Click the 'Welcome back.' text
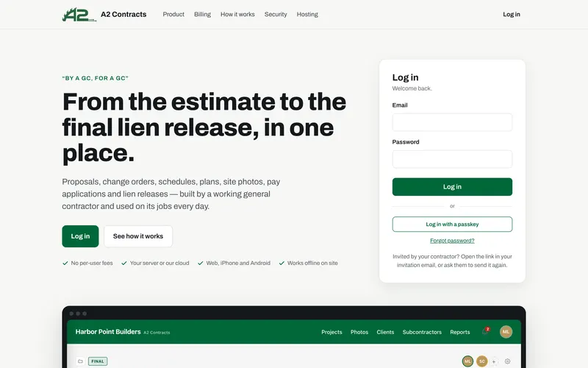The image size is (588, 368). point(412,88)
